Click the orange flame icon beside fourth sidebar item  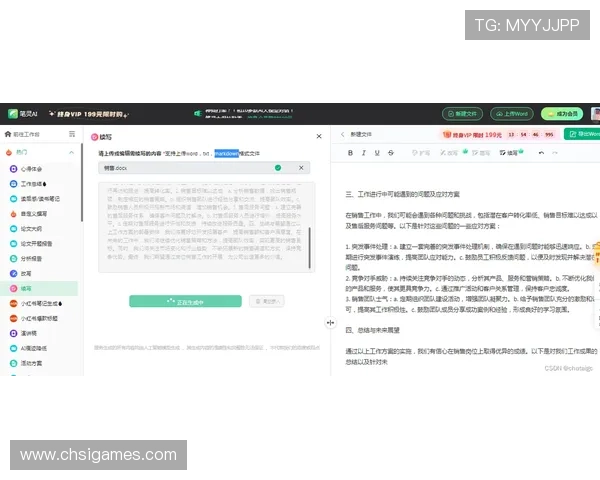click(13, 214)
